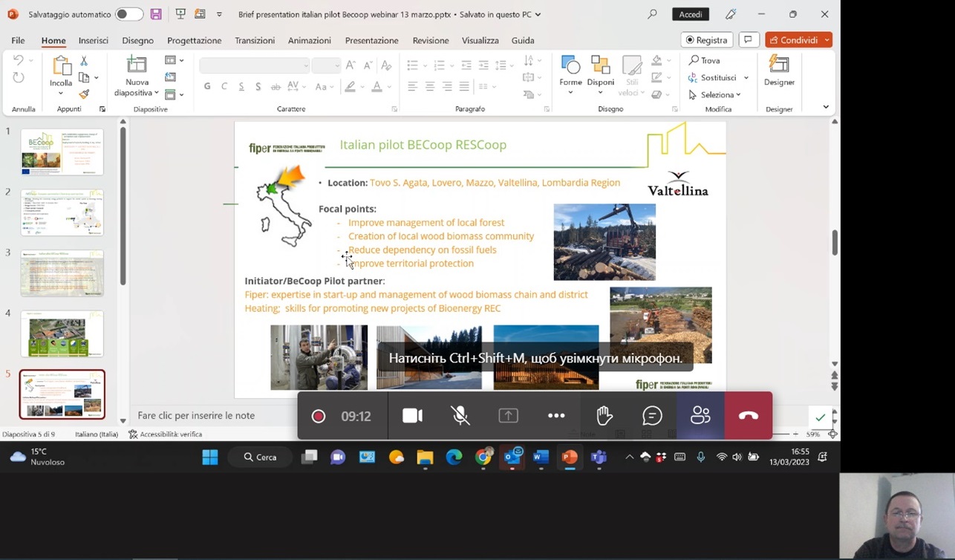Open the font size combo box
This screenshot has height=560, width=955.
coord(326,65)
